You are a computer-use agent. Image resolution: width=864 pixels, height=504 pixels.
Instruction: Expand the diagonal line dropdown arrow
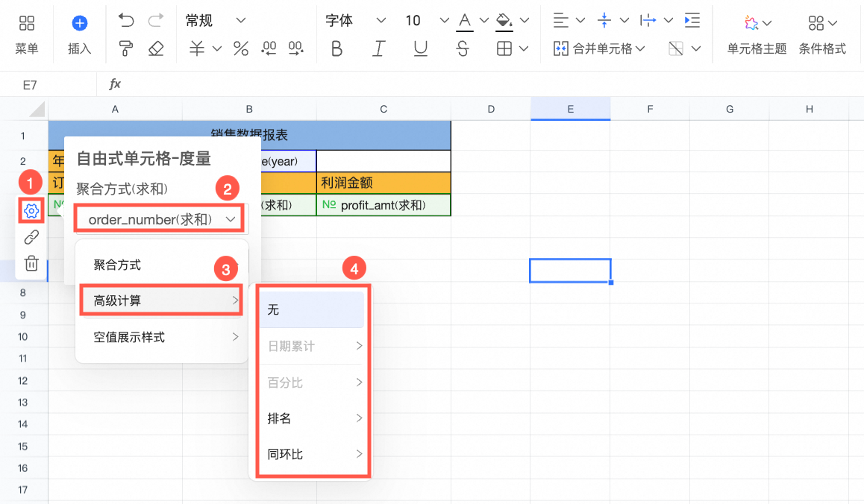pyautogui.click(x=696, y=49)
